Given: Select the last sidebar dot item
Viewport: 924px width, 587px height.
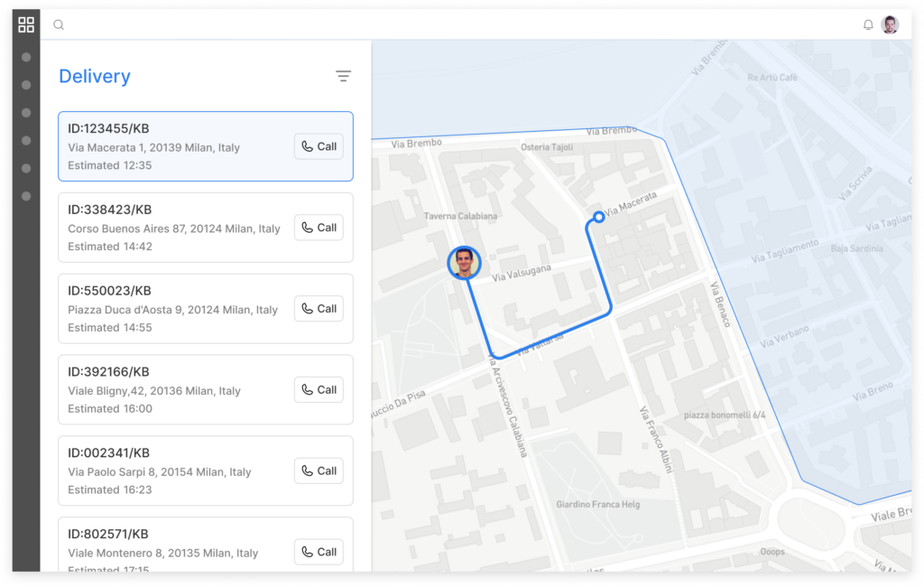Looking at the screenshot, I should [26, 196].
